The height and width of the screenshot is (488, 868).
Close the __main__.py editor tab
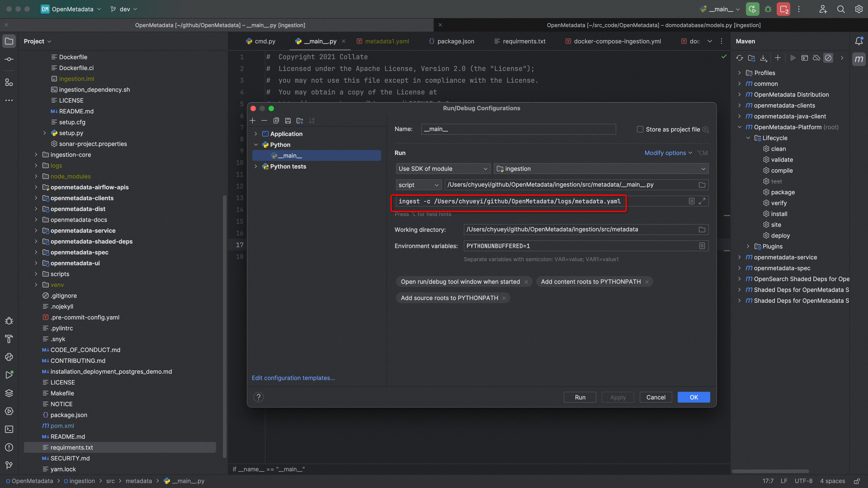343,41
